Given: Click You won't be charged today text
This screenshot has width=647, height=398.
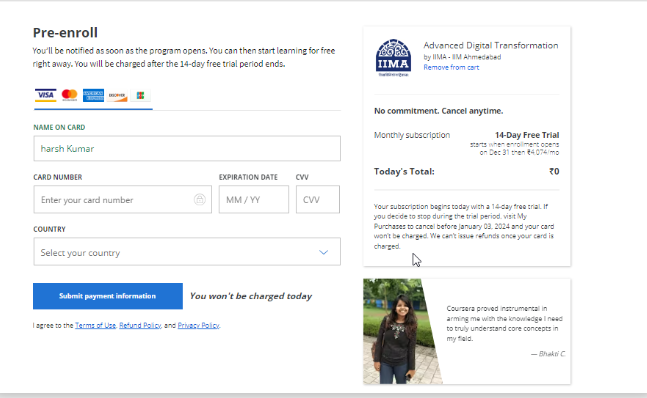Looking at the screenshot, I should [x=251, y=296].
